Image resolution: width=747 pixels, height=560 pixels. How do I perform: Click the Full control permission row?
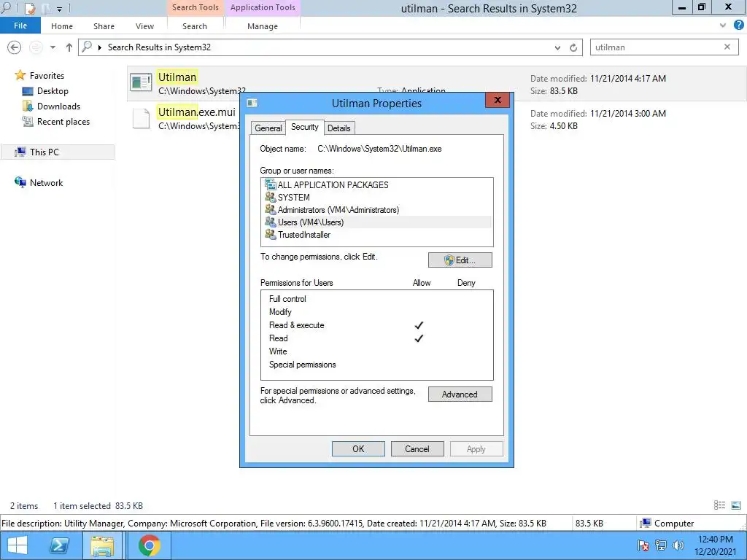click(377, 298)
